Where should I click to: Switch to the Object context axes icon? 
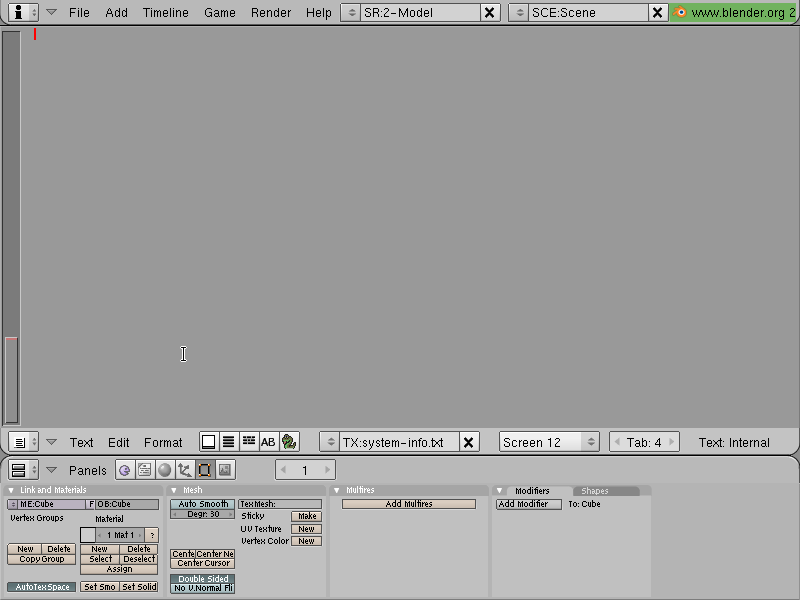coord(184,470)
